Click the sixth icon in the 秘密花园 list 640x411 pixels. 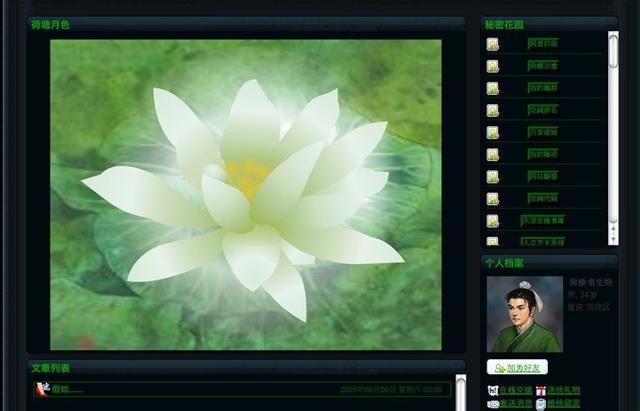pos(492,155)
